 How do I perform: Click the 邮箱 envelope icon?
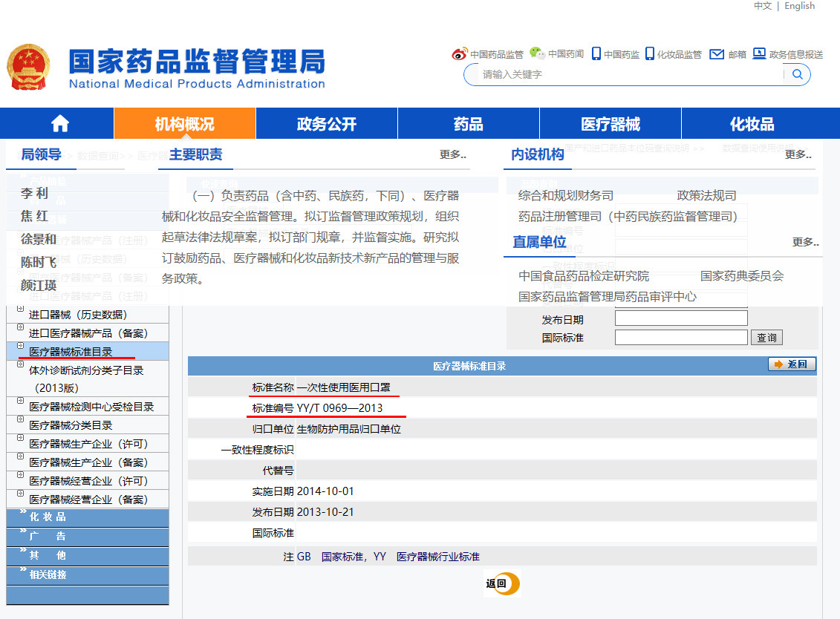(x=717, y=54)
